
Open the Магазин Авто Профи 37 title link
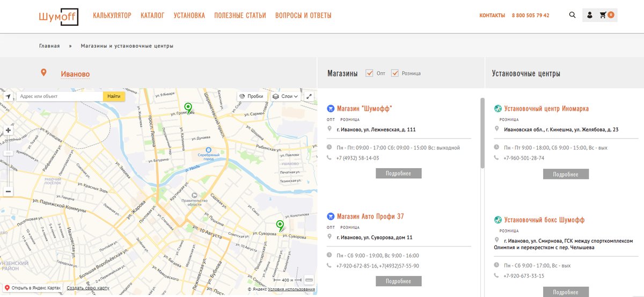click(x=370, y=216)
